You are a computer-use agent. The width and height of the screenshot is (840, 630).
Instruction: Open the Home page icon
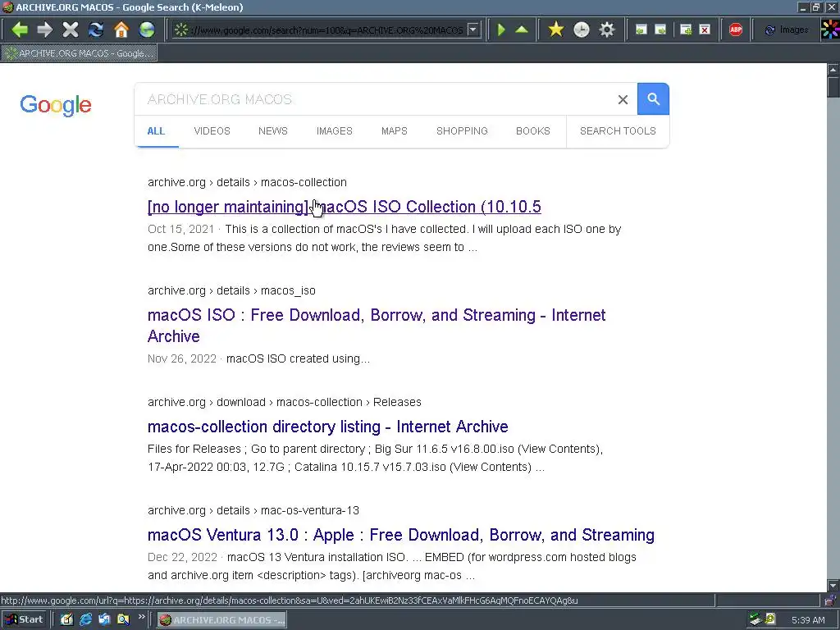point(121,30)
